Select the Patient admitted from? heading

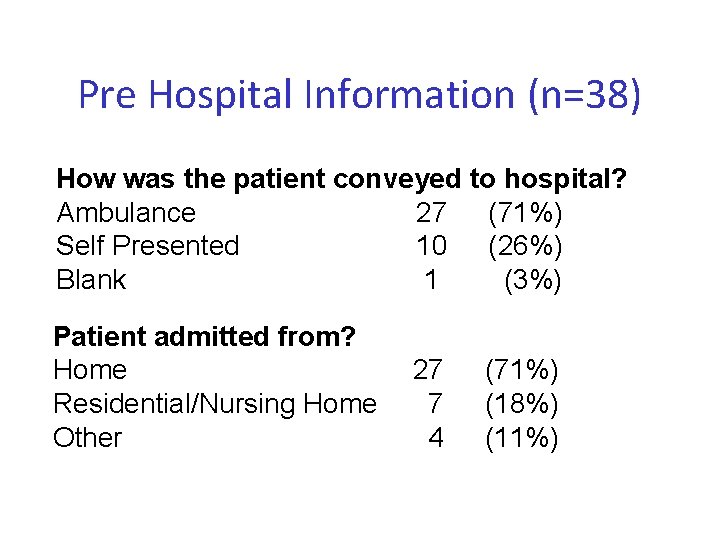point(205,336)
